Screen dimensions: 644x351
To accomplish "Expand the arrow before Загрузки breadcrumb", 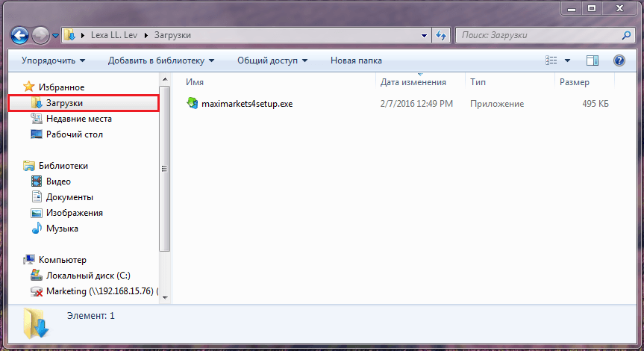I will tap(146, 35).
